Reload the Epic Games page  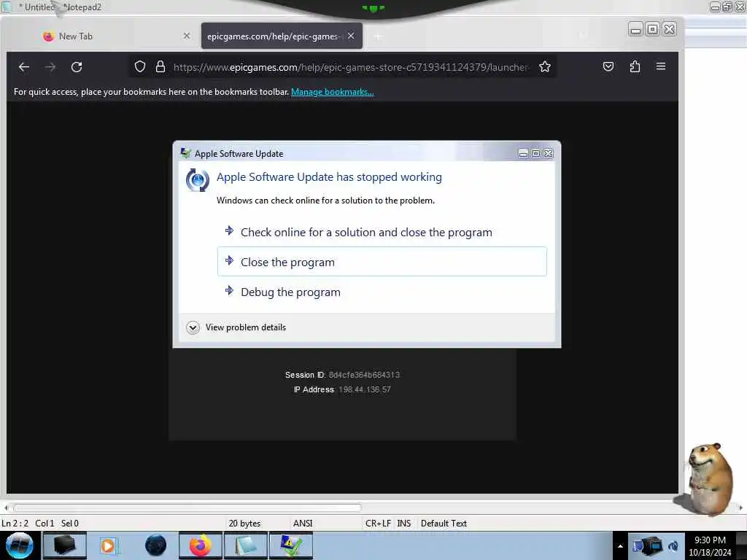pos(77,67)
